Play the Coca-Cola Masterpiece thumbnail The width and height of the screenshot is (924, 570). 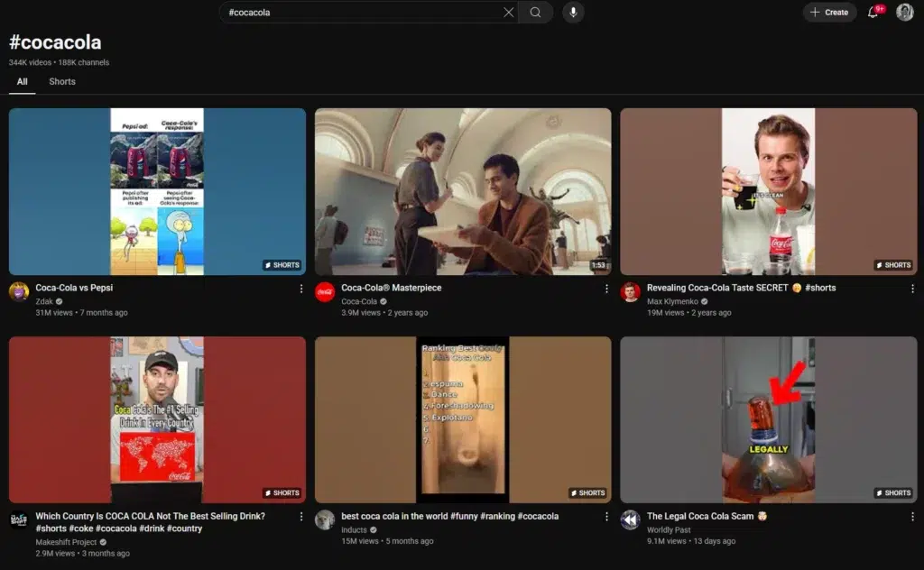463,191
